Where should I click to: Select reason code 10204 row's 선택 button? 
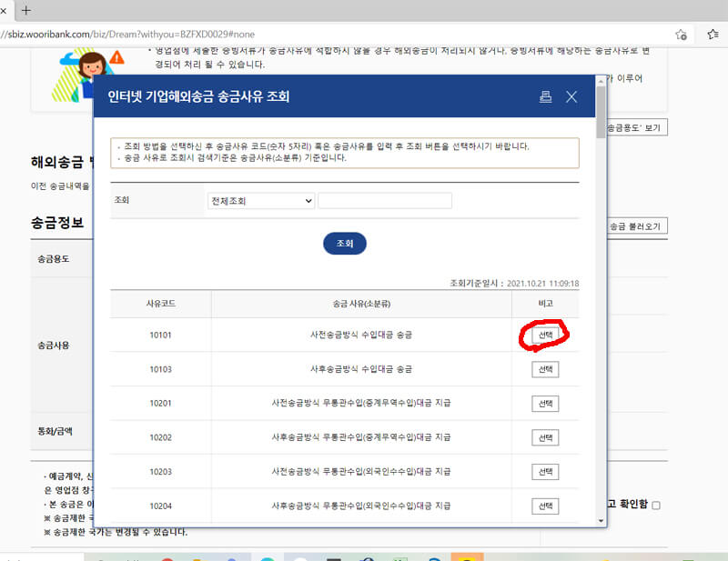coord(545,506)
